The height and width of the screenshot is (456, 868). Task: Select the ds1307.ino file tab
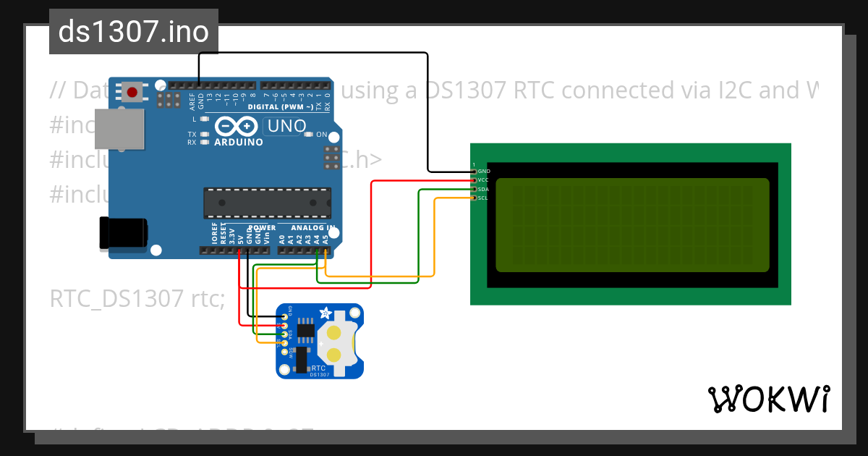(133, 30)
